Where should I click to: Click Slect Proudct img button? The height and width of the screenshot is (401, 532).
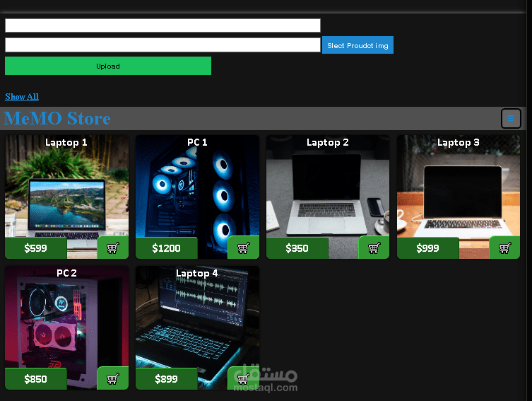357,45
